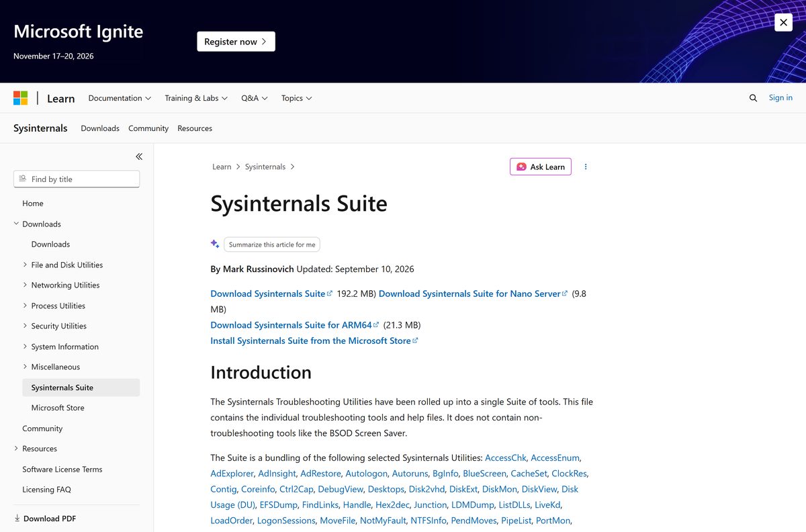Open the Documentation dropdown menu
Image resolution: width=806 pixels, height=532 pixels.
pos(120,98)
